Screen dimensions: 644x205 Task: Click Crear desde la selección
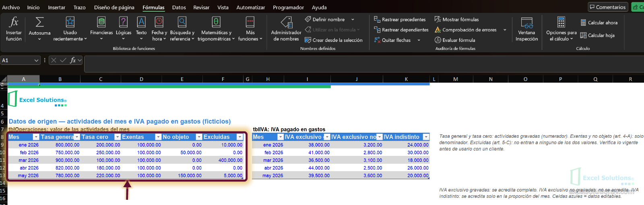[334, 40]
